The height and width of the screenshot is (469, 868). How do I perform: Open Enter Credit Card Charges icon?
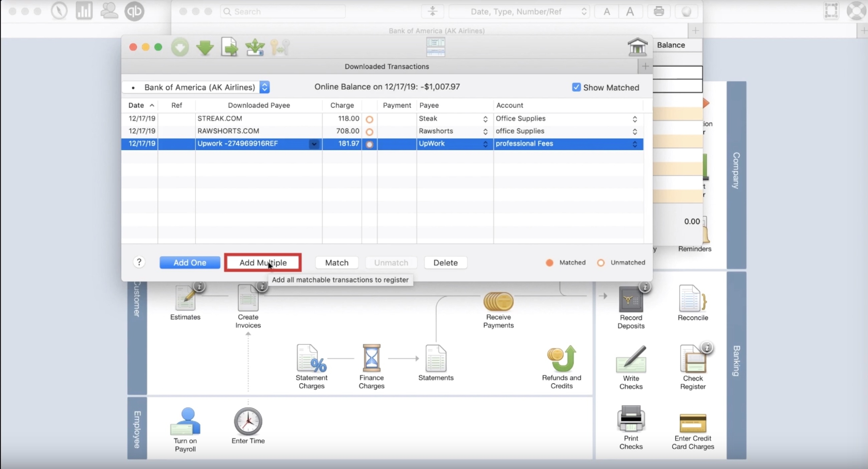693,423
